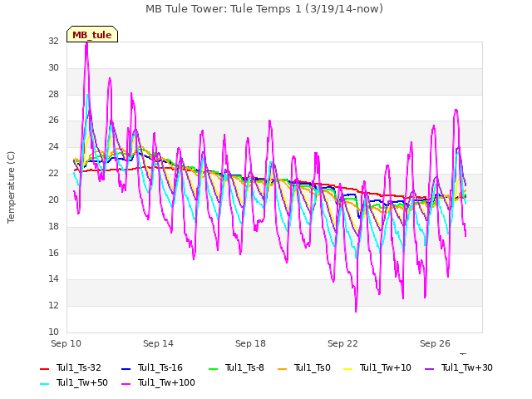
Task: Click the 10 y-axis tick label
Action: (53, 332)
